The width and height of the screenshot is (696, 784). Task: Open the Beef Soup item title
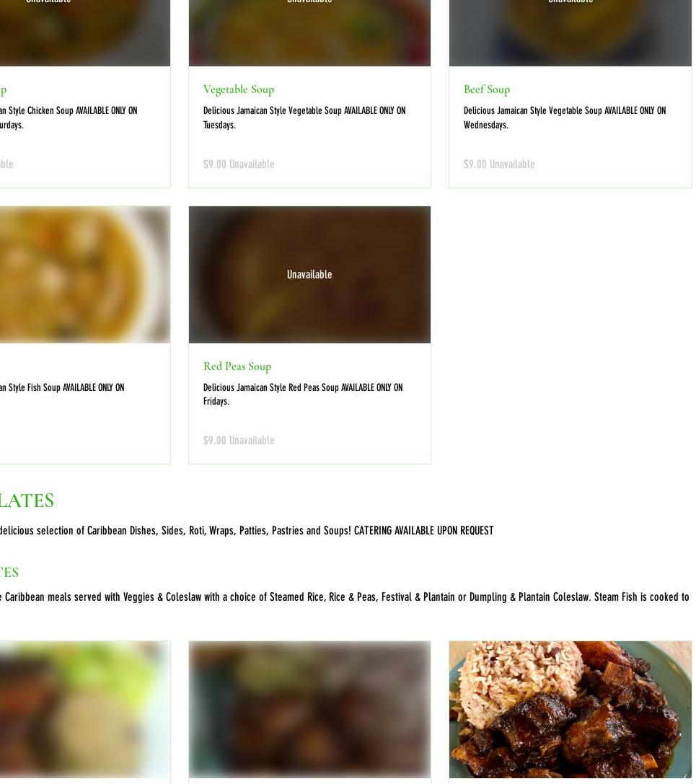coord(487,89)
